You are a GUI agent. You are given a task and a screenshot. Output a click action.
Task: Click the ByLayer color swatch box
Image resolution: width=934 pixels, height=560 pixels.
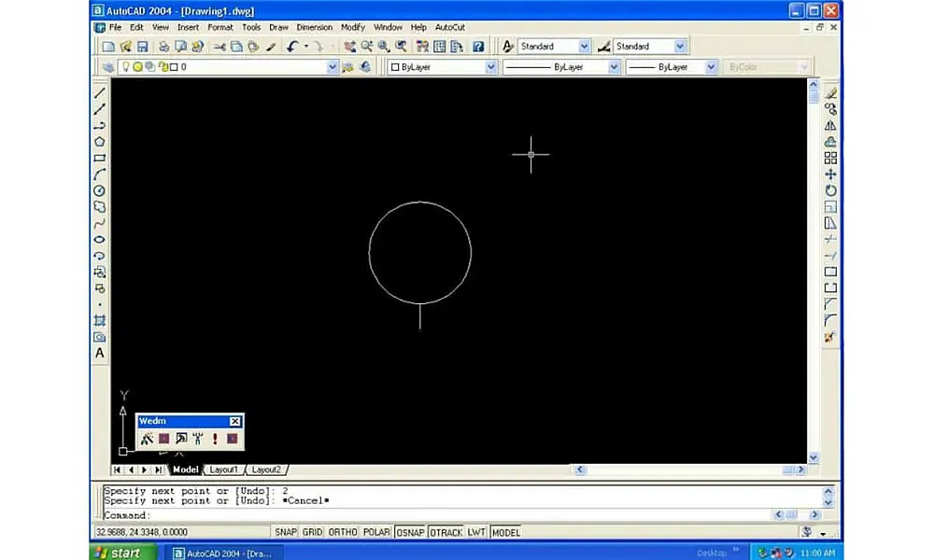[x=395, y=67]
